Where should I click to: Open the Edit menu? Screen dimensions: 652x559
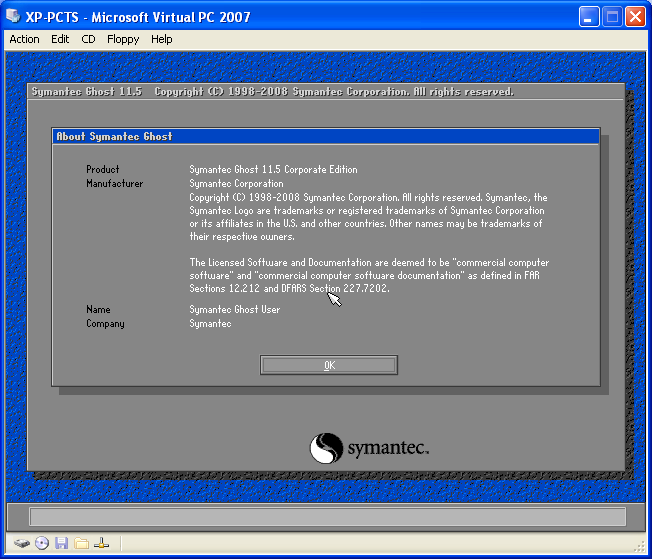click(60, 39)
